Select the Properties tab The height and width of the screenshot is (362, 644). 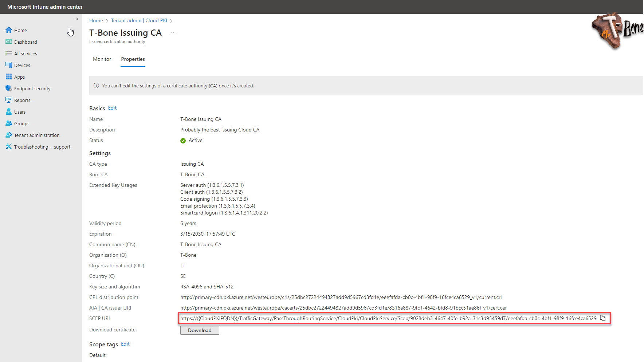[x=133, y=59]
